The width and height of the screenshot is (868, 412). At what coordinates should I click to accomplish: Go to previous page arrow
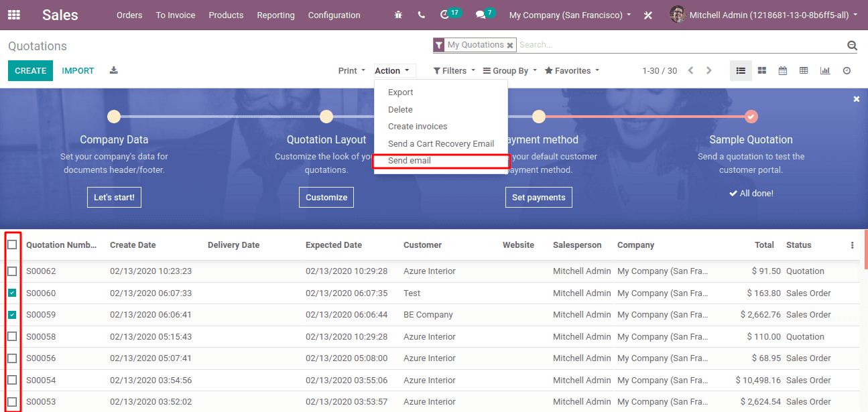point(691,70)
